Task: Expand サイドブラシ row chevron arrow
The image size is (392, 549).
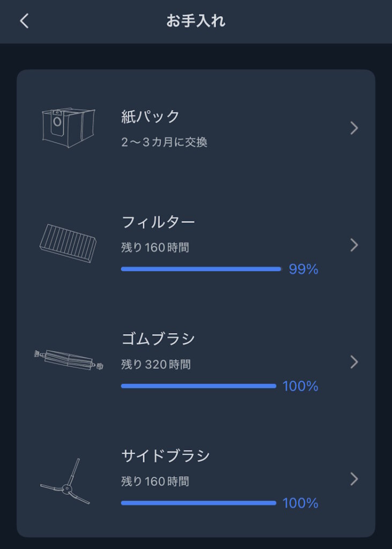Action: (353, 478)
